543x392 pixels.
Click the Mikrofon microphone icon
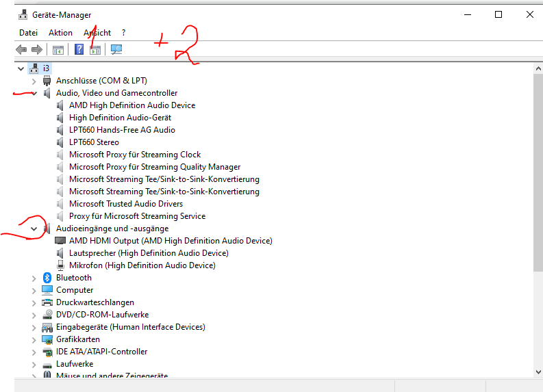point(61,265)
